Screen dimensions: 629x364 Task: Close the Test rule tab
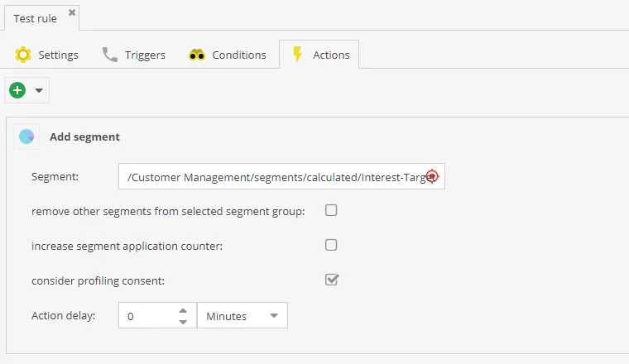coord(72,13)
